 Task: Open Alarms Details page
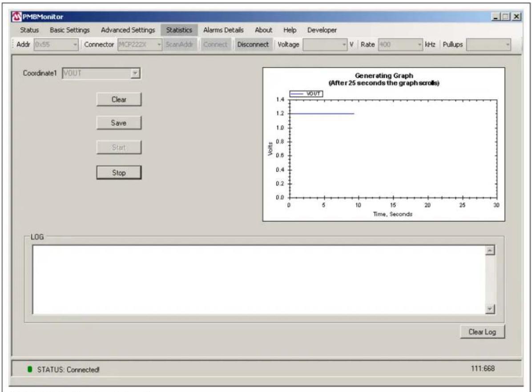click(x=223, y=30)
